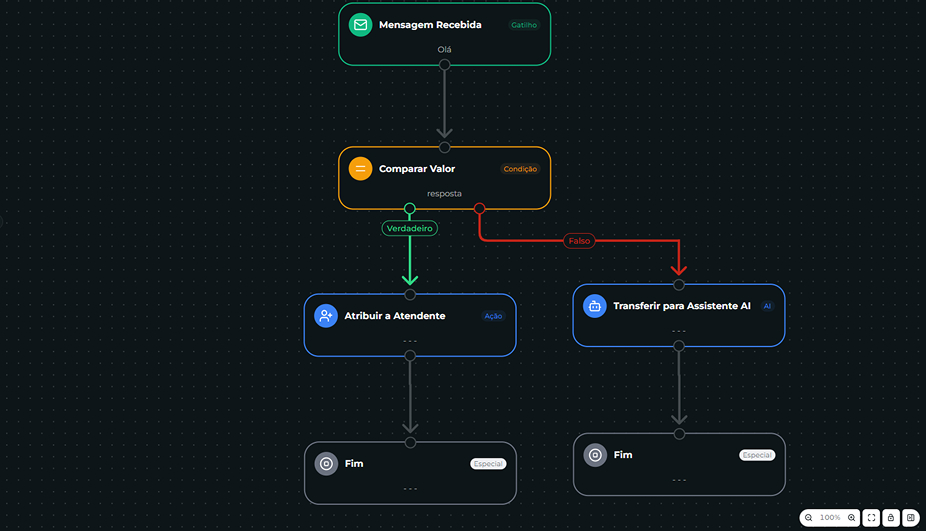Click the target icon on the right Fim node
Viewport: 926px width, 531px height.
pos(595,455)
